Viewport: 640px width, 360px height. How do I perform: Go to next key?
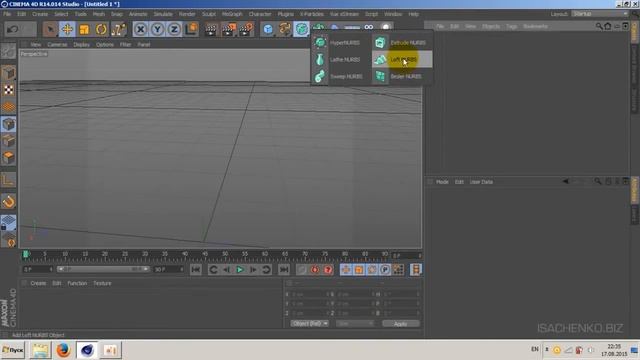tap(266, 269)
